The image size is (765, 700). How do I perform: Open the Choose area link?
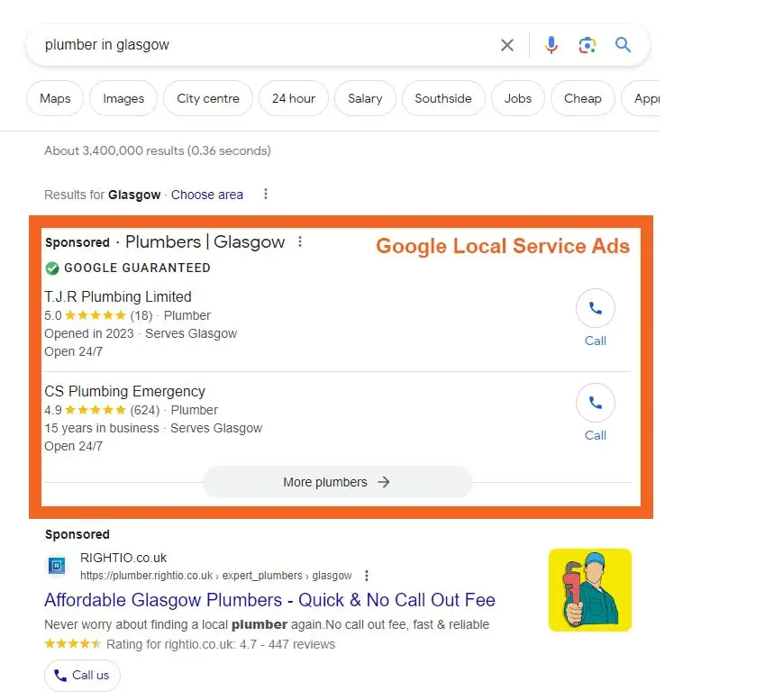206,195
